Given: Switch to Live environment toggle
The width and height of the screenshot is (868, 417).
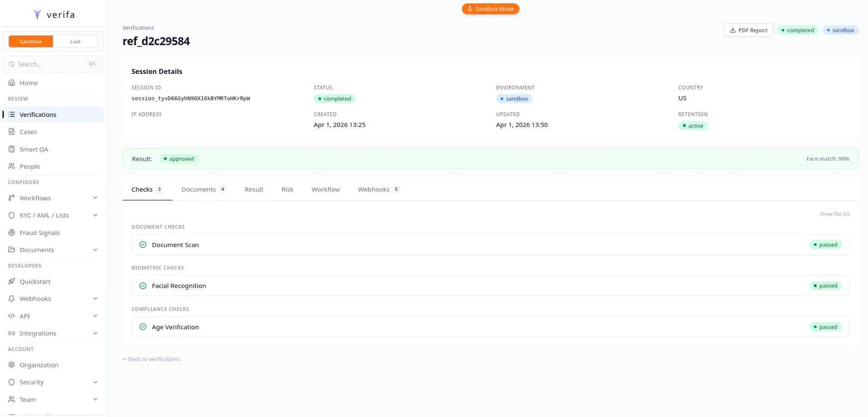Looking at the screenshot, I should click(x=75, y=41).
